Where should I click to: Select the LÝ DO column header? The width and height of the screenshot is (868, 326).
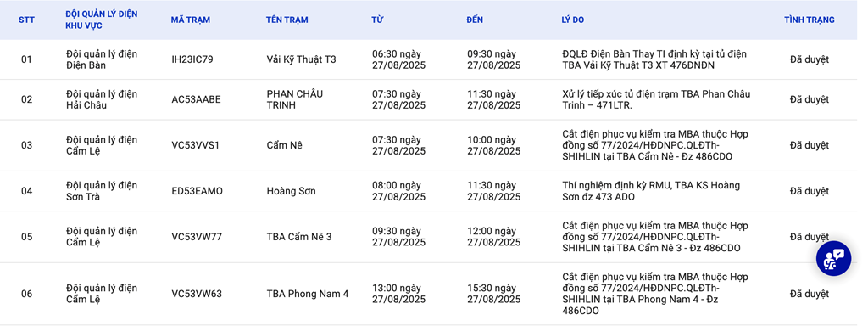click(572, 20)
